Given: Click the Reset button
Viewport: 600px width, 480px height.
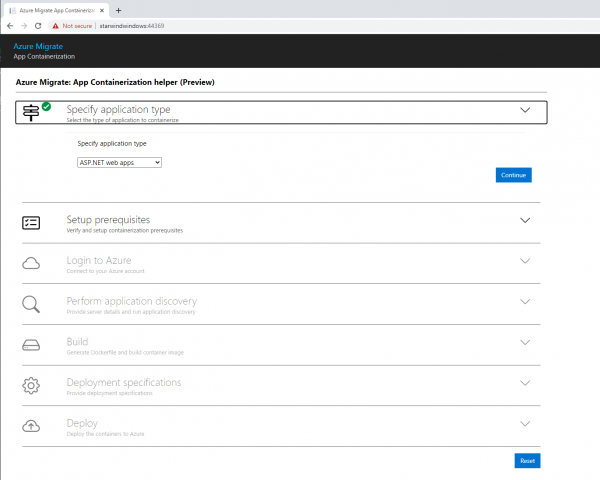Looking at the screenshot, I should point(527,460).
